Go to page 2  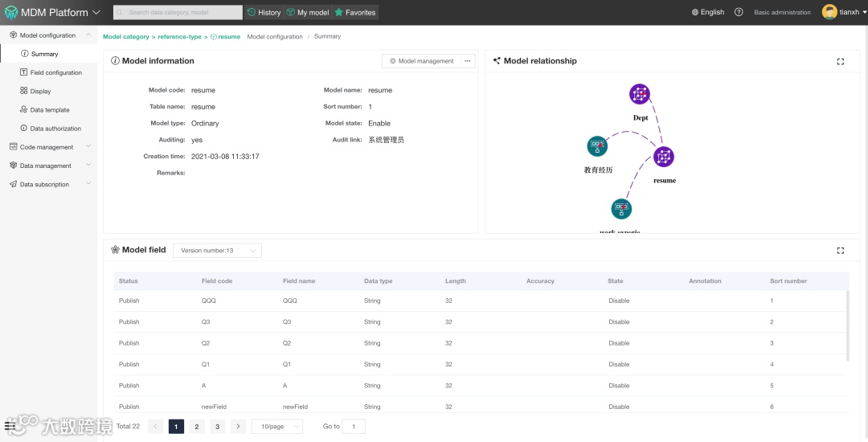[197, 427]
